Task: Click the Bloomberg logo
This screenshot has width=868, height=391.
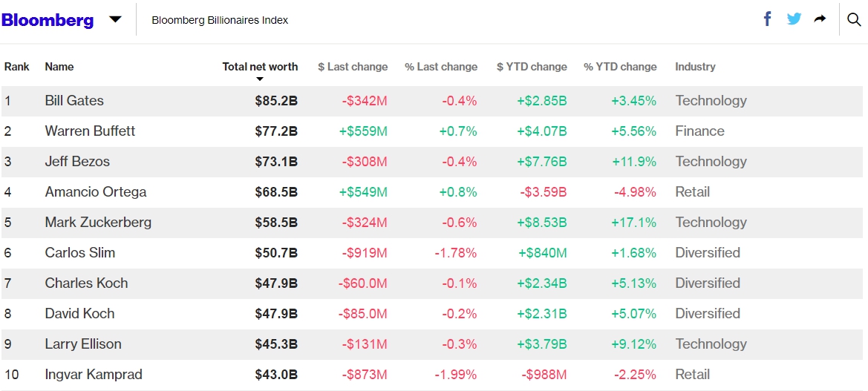Action: point(48,21)
